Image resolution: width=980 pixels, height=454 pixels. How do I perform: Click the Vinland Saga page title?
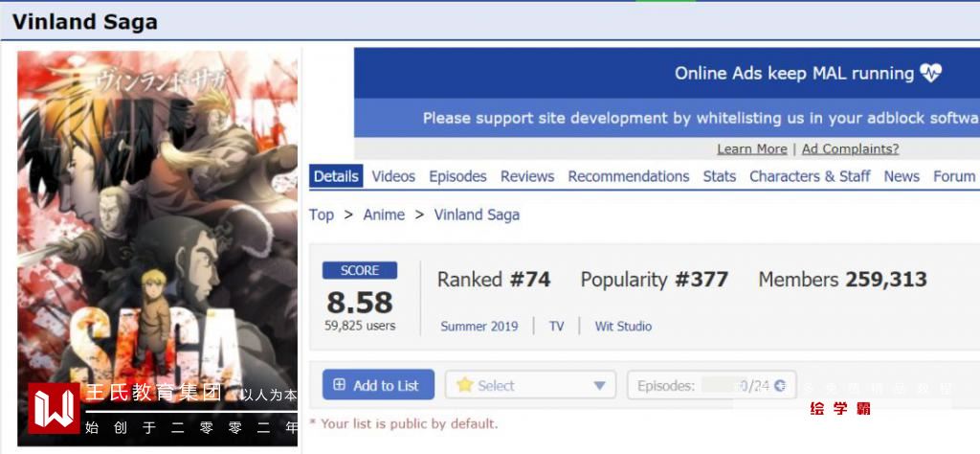click(85, 23)
